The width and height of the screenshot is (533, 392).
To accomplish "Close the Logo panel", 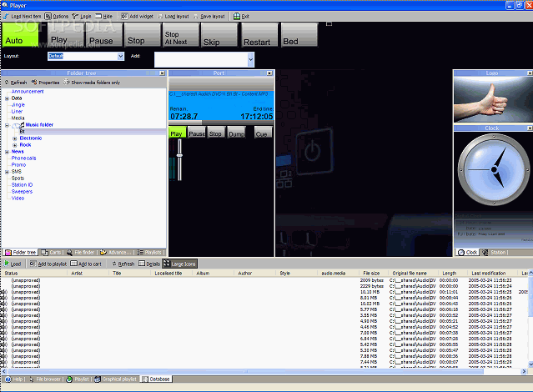I will coord(530,73).
